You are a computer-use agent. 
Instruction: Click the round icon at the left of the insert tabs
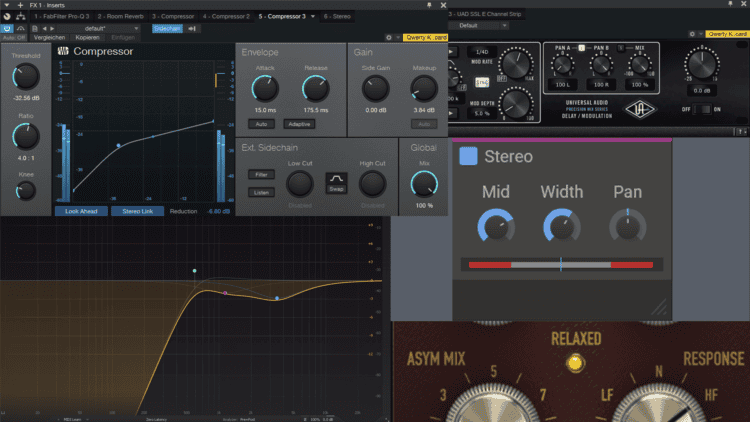click(7, 16)
